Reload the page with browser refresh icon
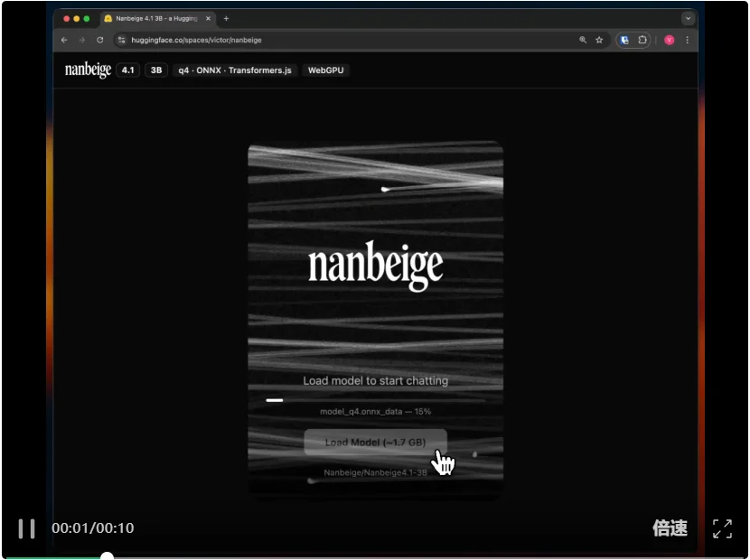This screenshot has height=560, width=750. coord(99,40)
